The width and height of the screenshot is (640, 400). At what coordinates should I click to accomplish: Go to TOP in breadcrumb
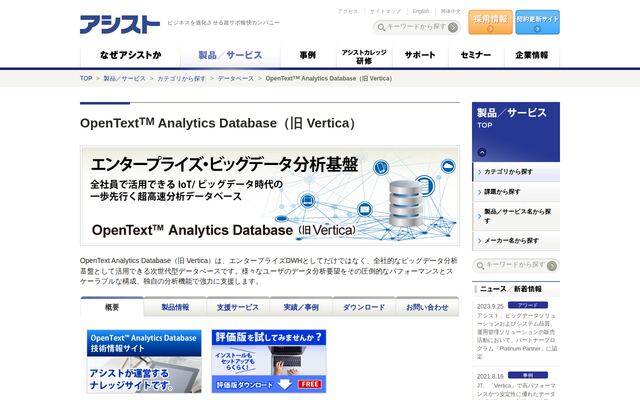pos(86,78)
